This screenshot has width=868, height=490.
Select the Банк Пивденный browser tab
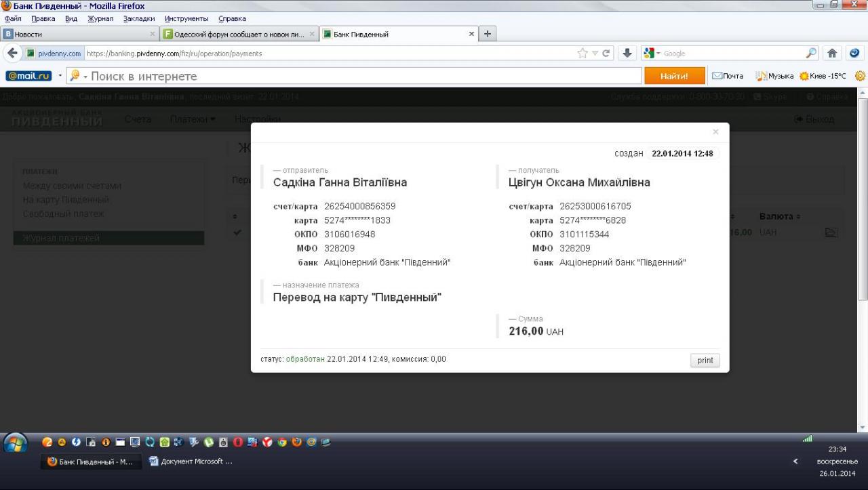[x=398, y=34]
